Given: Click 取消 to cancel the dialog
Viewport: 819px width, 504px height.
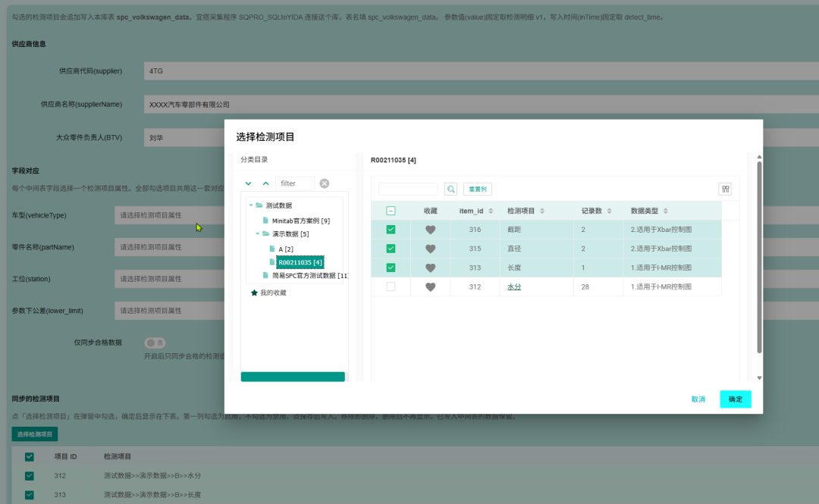Looking at the screenshot, I should [698, 399].
